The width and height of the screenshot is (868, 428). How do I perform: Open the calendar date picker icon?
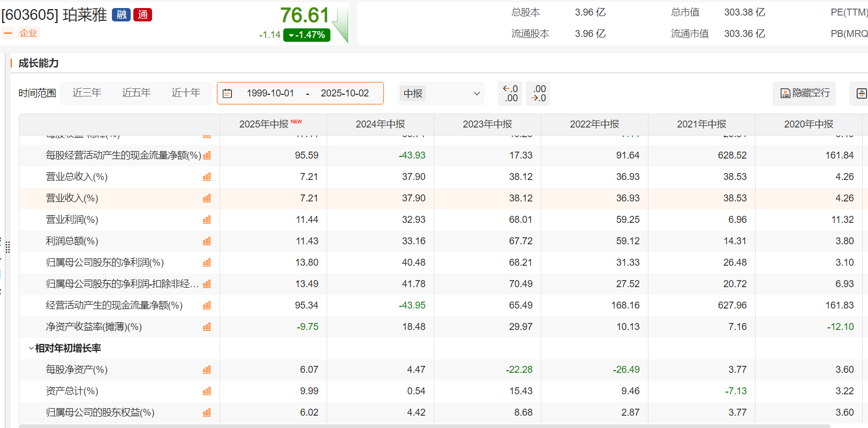[228, 93]
